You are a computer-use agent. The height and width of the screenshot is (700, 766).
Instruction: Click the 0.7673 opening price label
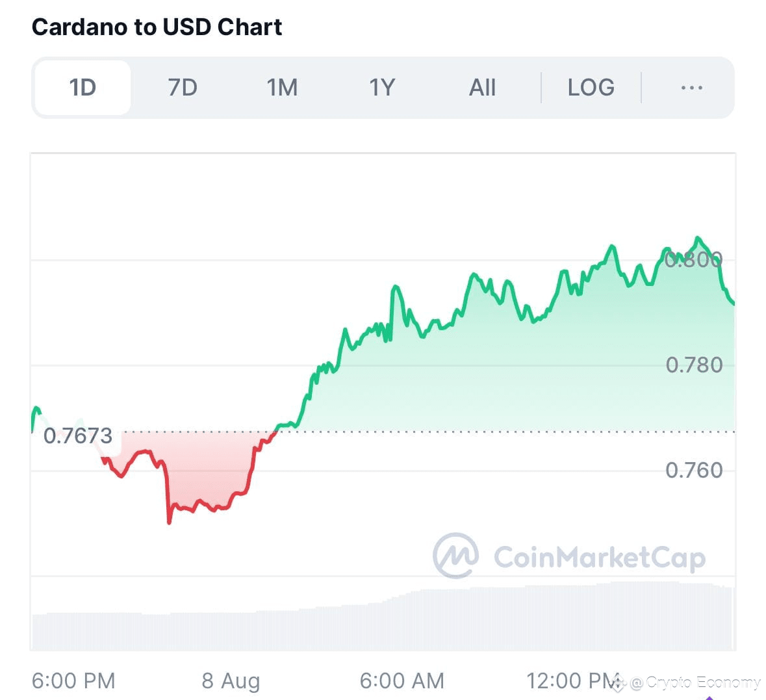coord(78,435)
